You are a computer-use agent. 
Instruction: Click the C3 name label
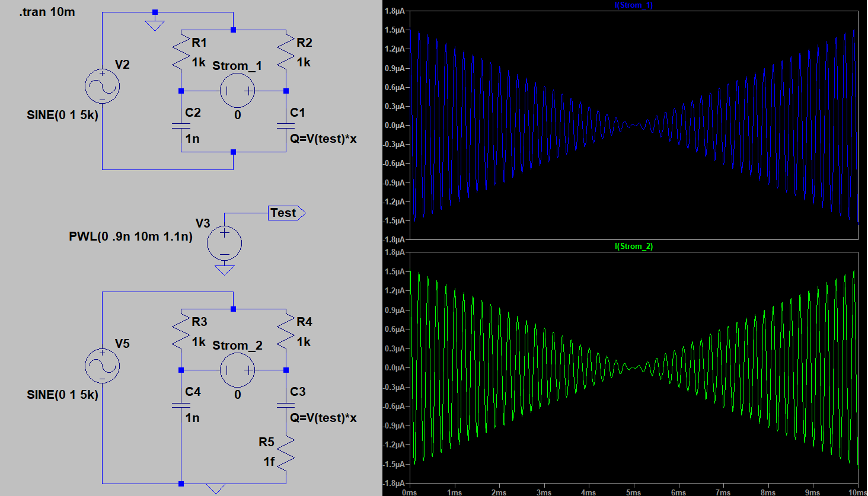(x=298, y=392)
